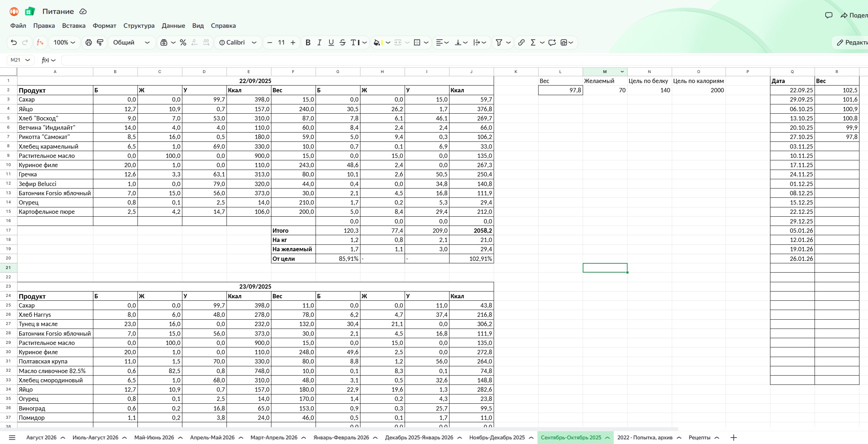The height and width of the screenshot is (444, 868).
Task: Open text wrapping options
Action: [x=480, y=42]
